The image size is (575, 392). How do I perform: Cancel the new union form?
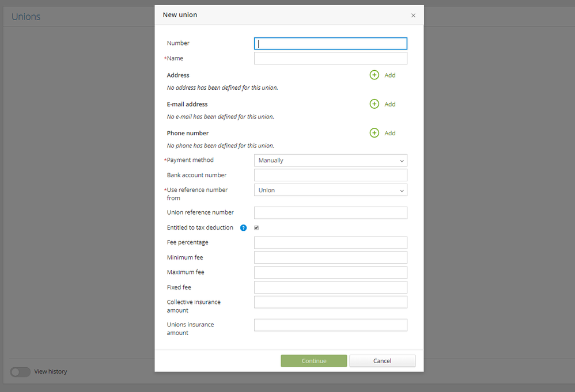click(382, 361)
